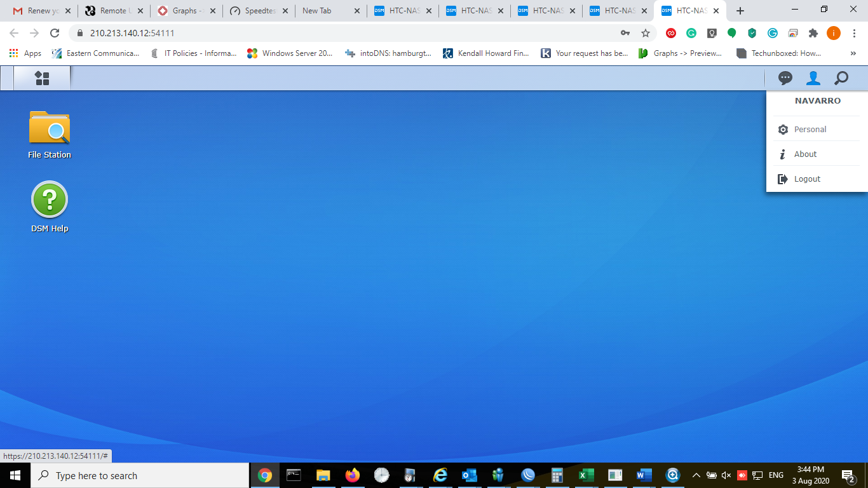Click the taskbar search box
868x488 pixels.
[140, 475]
